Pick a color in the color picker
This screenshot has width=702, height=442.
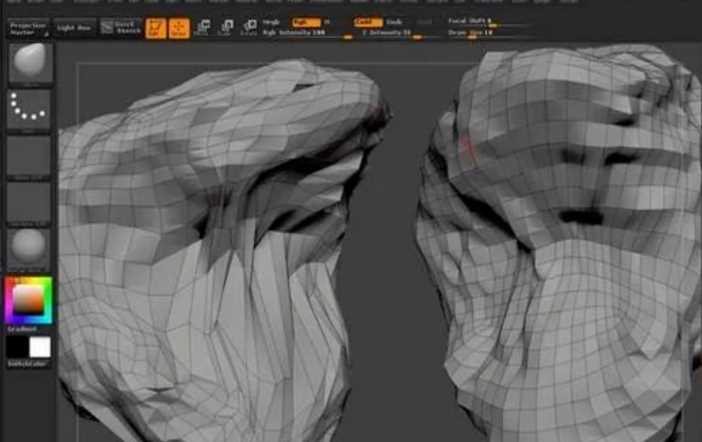29,300
